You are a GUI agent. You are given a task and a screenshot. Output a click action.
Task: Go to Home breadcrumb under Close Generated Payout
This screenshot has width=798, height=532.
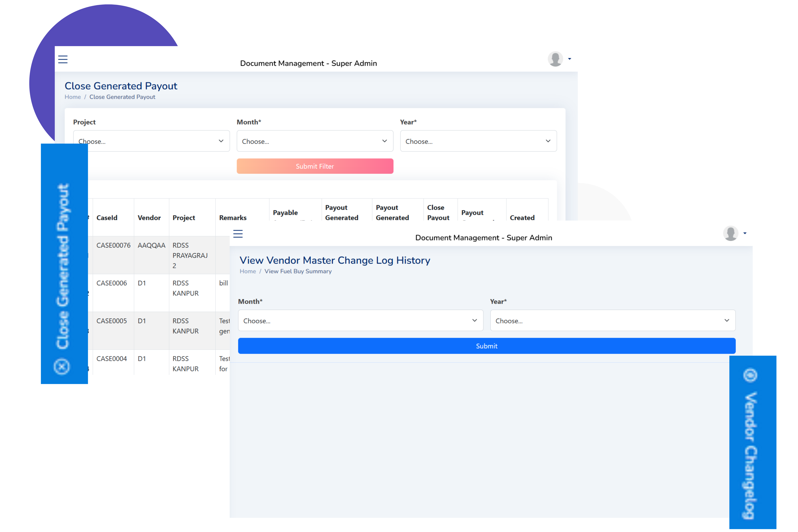73,97
